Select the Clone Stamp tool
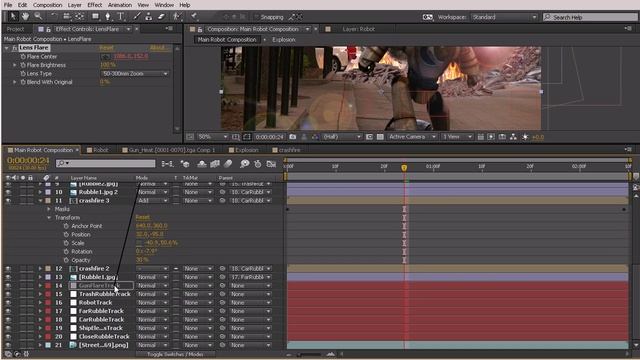The height and width of the screenshot is (360, 640). tap(149, 16)
